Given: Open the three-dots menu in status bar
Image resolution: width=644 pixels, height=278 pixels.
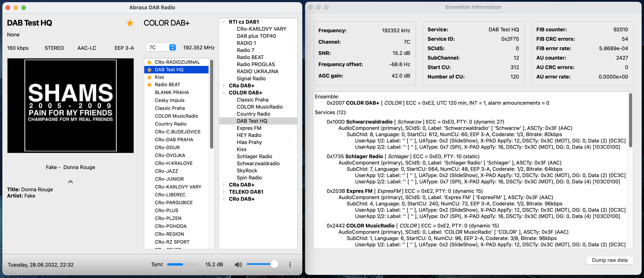Looking at the screenshot, I should (x=290, y=264).
